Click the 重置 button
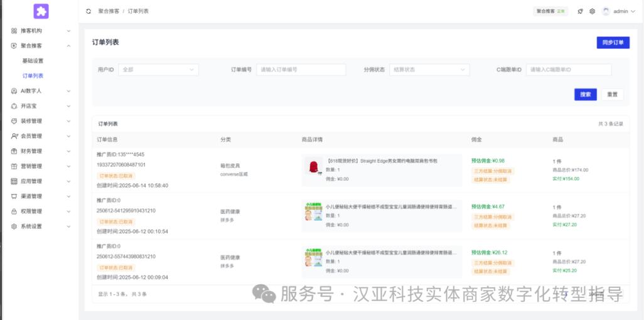 point(613,95)
